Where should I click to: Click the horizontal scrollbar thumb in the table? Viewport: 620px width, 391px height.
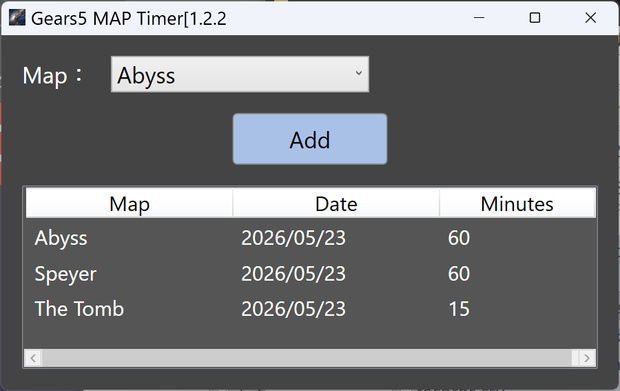tap(307, 358)
